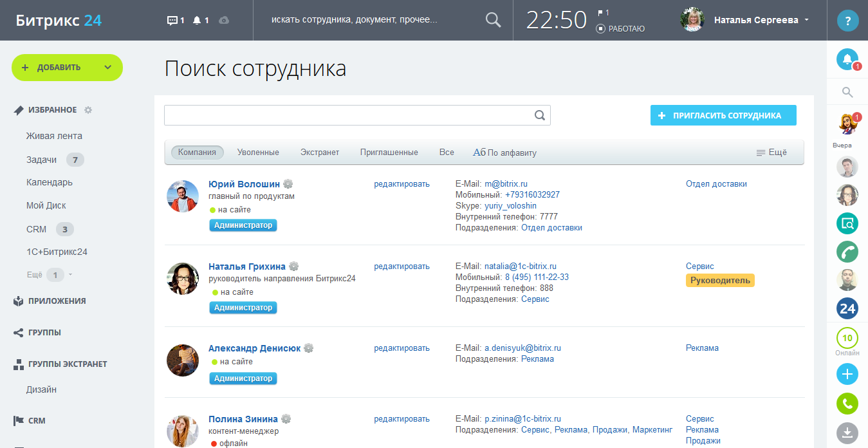868x448 pixels.
Task: Open Живая лента in left menu
Action: click(x=55, y=136)
